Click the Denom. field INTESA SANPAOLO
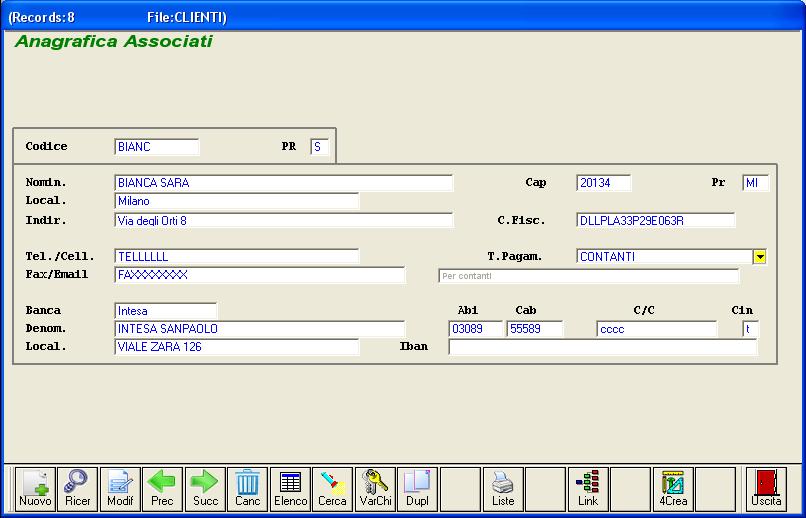The height and width of the screenshot is (518, 806). click(260, 329)
